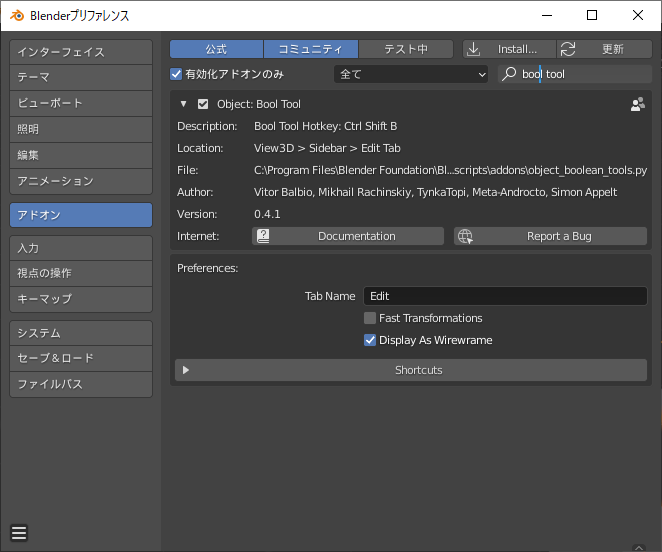Open テーマ preferences section
The image size is (662, 552).
point(81,77)
